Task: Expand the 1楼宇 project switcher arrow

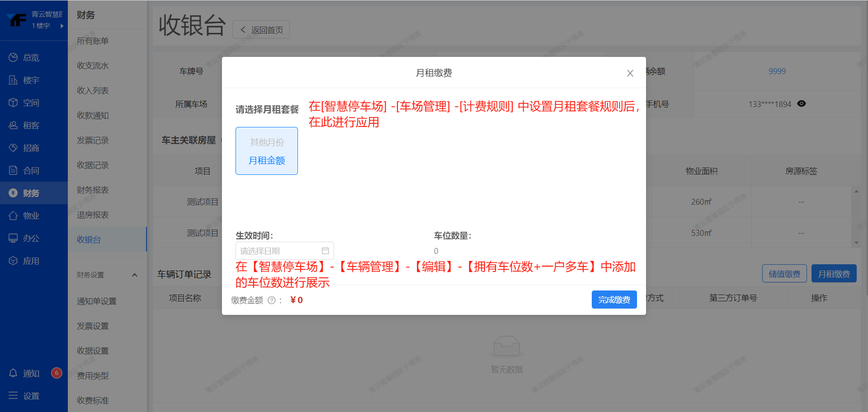Action: [62, 26]
